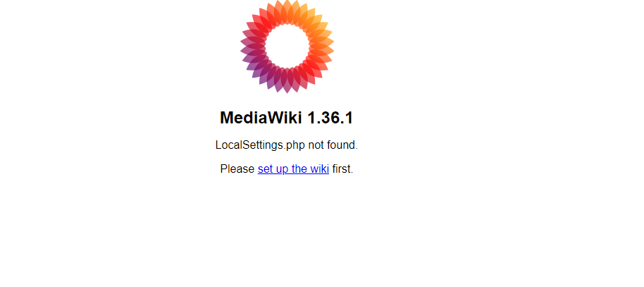Click the 'LocalSettings.php' filename text
Screen dimensions: 644x287
coord(260,145)
